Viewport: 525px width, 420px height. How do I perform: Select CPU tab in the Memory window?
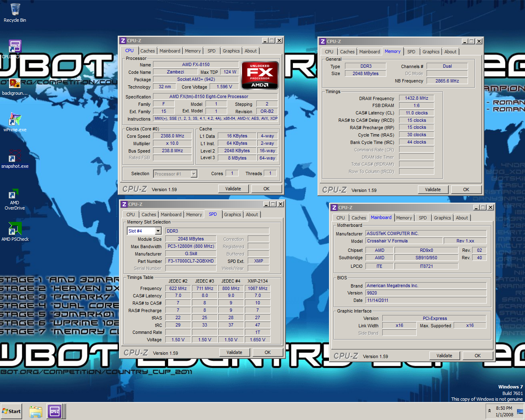pyautogui.click(x=329, y=52)
